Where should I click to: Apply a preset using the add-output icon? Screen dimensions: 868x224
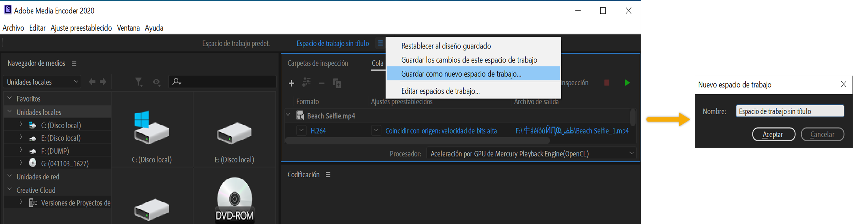pyautogui.click(x=306, y=83)
